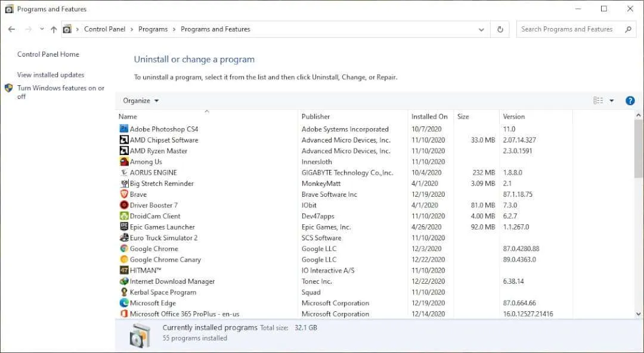This screenshot has height=353, width=644.
Task: Click version 89.0.4363.0 for Chrome Canary
Action: tap(519, 259)
